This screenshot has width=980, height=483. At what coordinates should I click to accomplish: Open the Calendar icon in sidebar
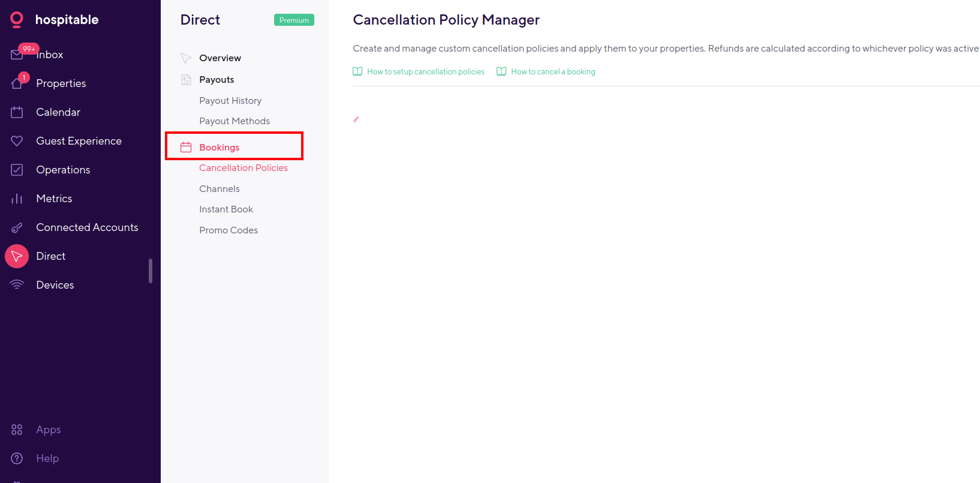click(x=17, y=112)
